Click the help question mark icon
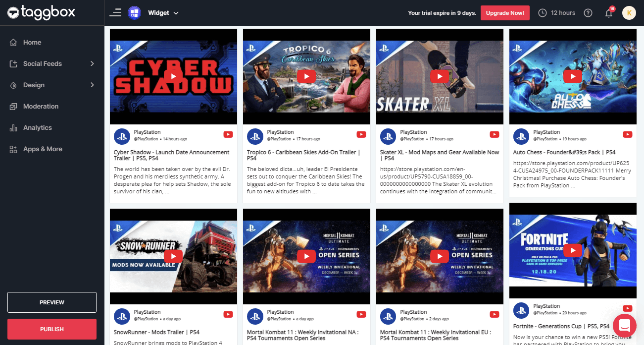The height and width of the screenshot is (345, 644). click(x=588, y=13)
